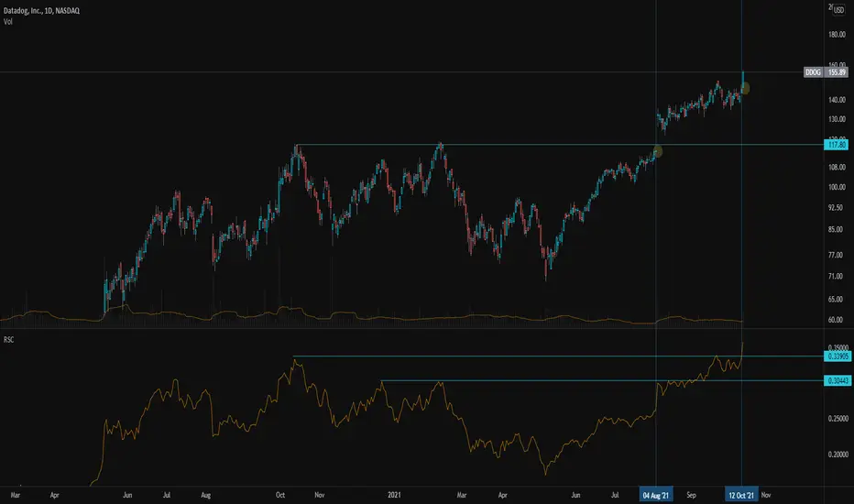Click the 0.25000 RSC axis label
The height and width of the screenshot is (504, 854).
838,419
